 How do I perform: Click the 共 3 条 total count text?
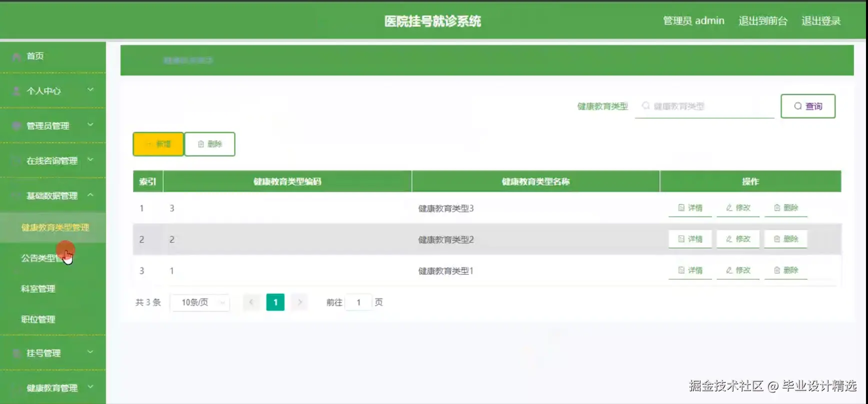pyautogui.click(x=148, y=302)
